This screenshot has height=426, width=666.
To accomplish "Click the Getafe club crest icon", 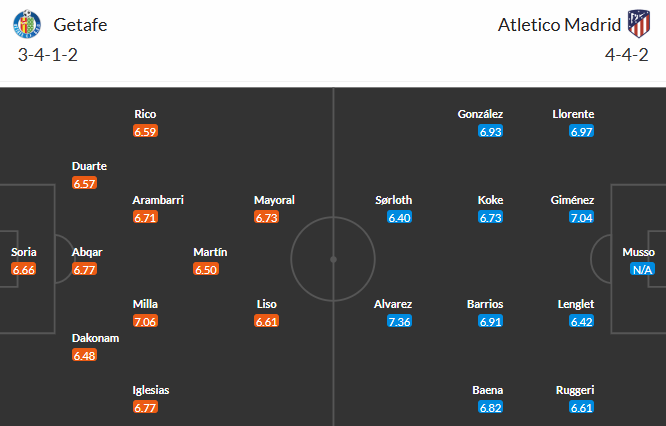I will click(x=30, y=24).
